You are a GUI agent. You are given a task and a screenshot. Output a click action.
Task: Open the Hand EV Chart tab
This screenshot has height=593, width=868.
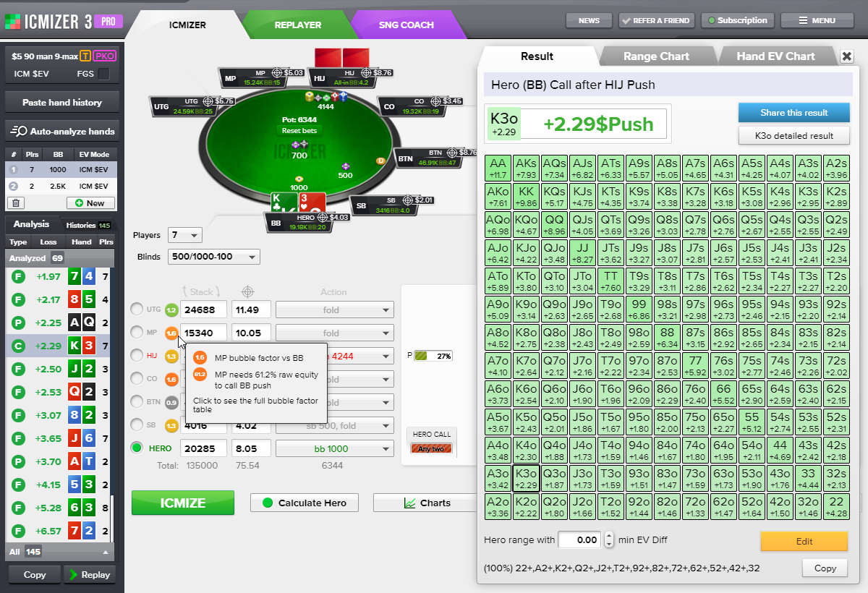point(775,56)
